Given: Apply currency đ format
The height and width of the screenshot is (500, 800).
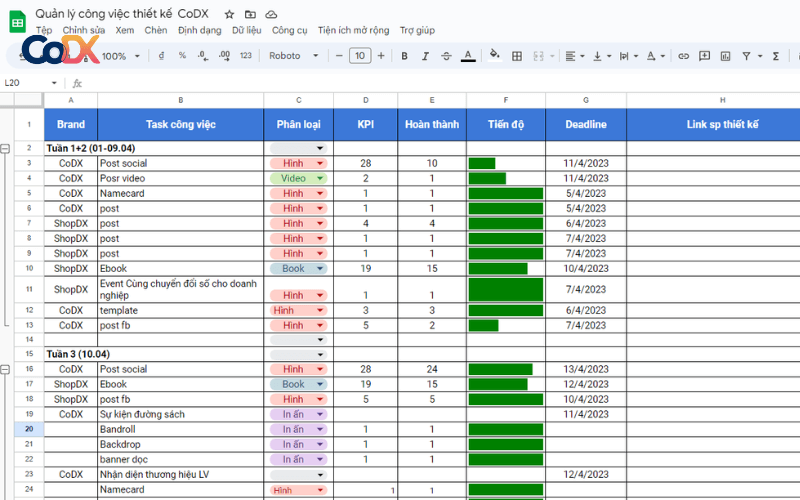Looking at the screenshot, I should tap(162, 56).
